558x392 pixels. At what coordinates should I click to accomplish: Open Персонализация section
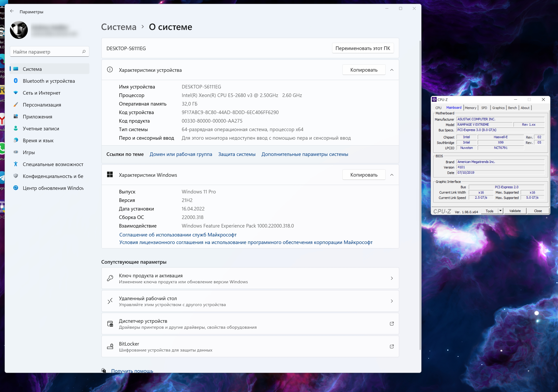click(x=42, y=105)
